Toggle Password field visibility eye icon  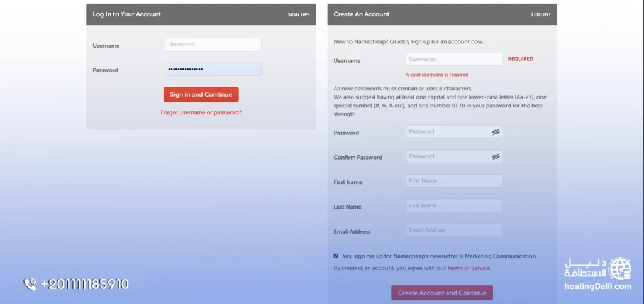tap(496, 132)
